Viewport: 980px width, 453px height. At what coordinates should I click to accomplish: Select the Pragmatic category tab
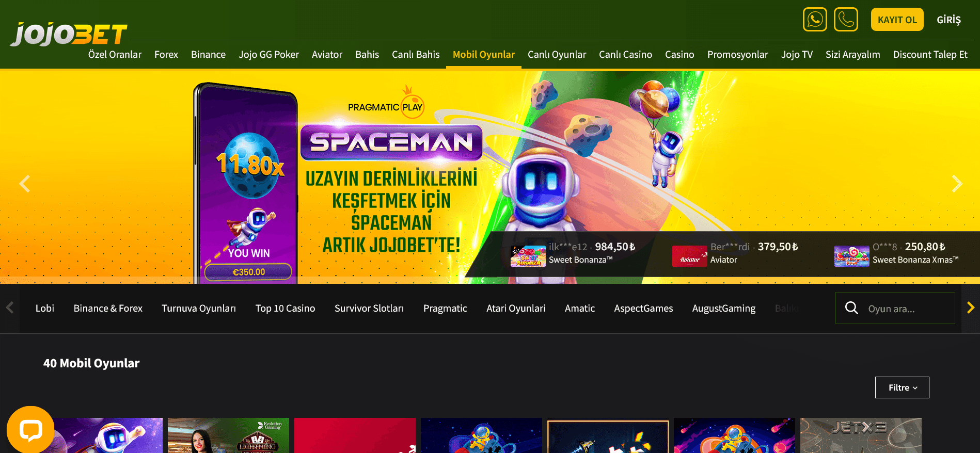tap(445, 308)
